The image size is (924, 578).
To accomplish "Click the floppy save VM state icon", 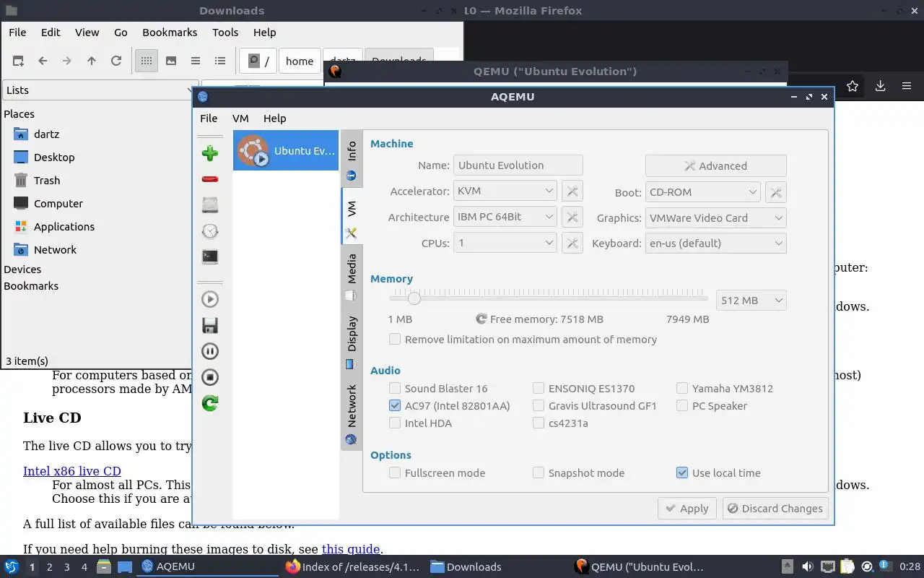I will point(210,325).
